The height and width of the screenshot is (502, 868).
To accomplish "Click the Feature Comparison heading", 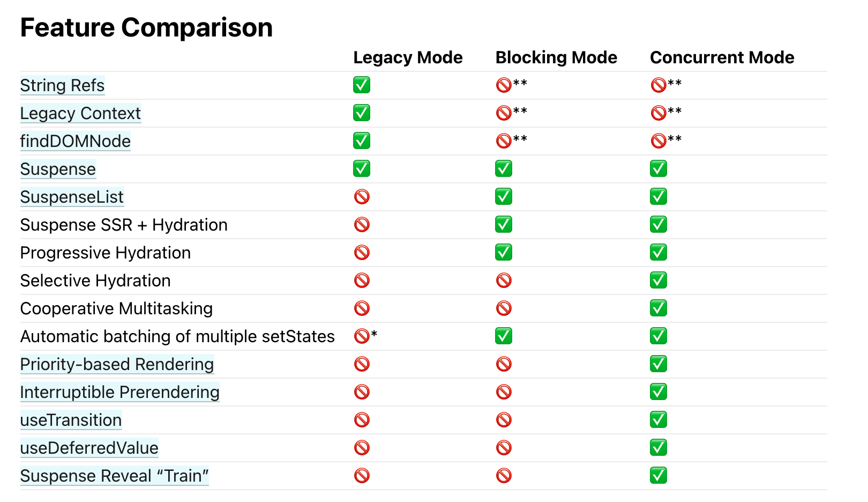I will [146, 27].
